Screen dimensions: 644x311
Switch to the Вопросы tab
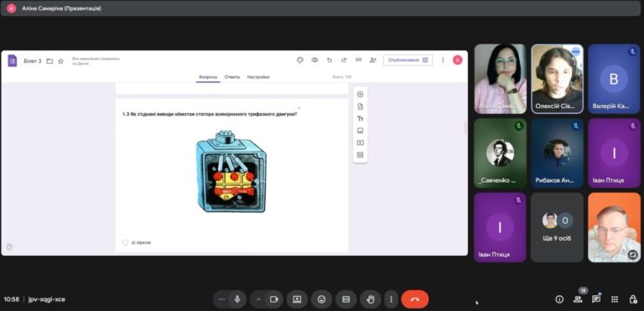pyautogui.click(x=208, y=77)
